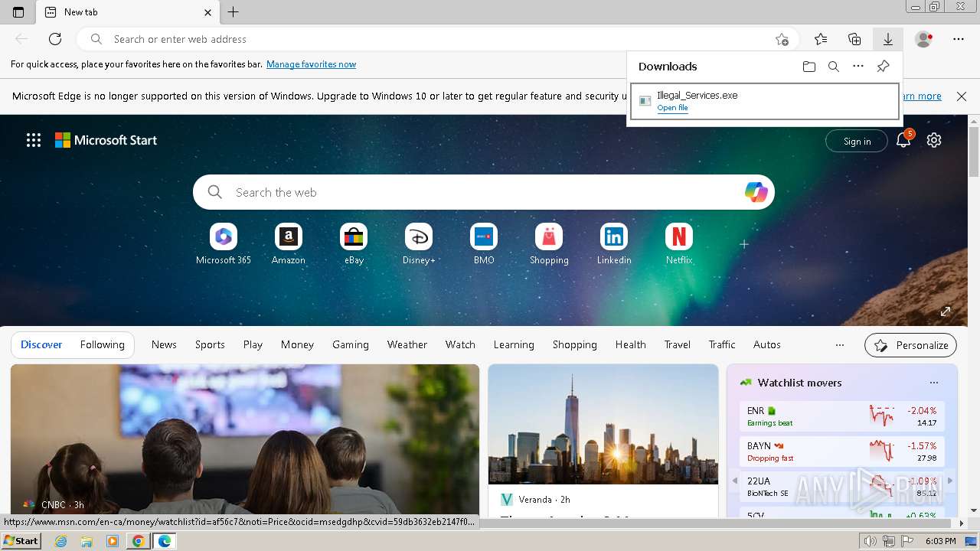The height and width of the screenshot is (551, 980).
Task: Click the Copilot icon in search box
Action: pyautogui.click(x=756, y=192)
